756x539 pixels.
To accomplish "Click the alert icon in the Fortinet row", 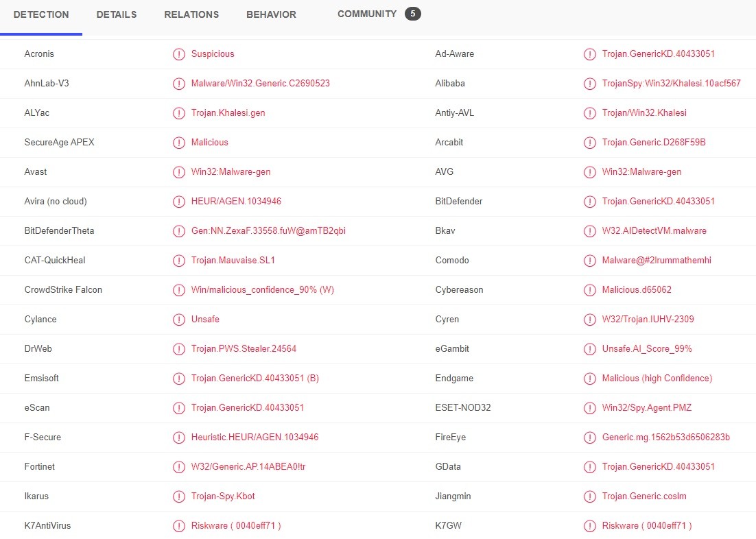I will point(179,467).
